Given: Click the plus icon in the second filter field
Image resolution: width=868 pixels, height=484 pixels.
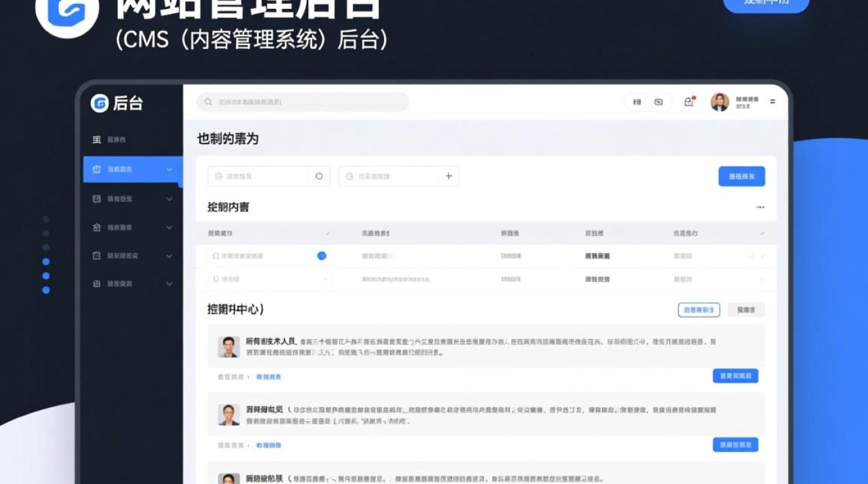Looking at the screenshot, I should (449, 176).
